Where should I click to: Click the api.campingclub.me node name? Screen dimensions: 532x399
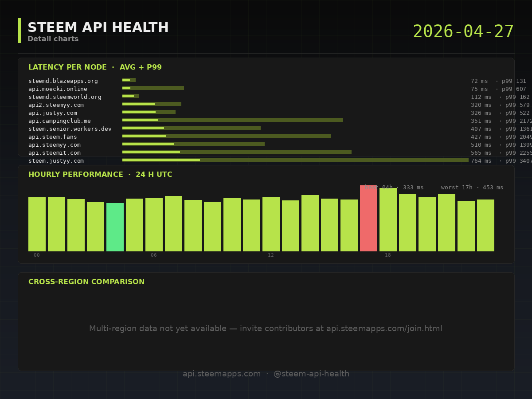pos(59,121)
